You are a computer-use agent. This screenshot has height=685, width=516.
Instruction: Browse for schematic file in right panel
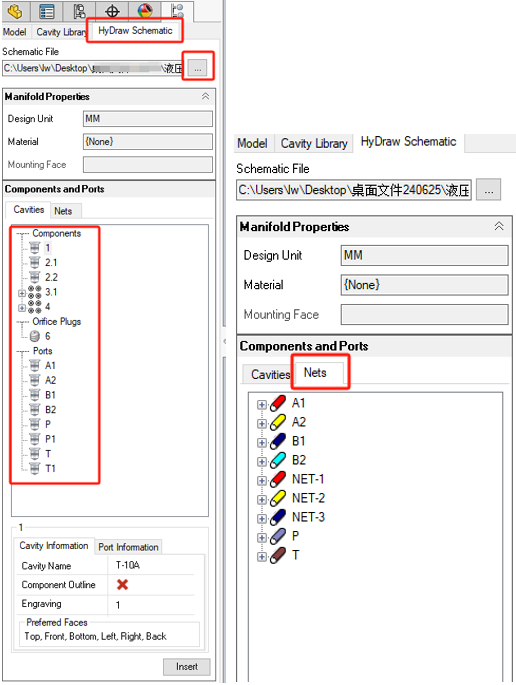488,190
